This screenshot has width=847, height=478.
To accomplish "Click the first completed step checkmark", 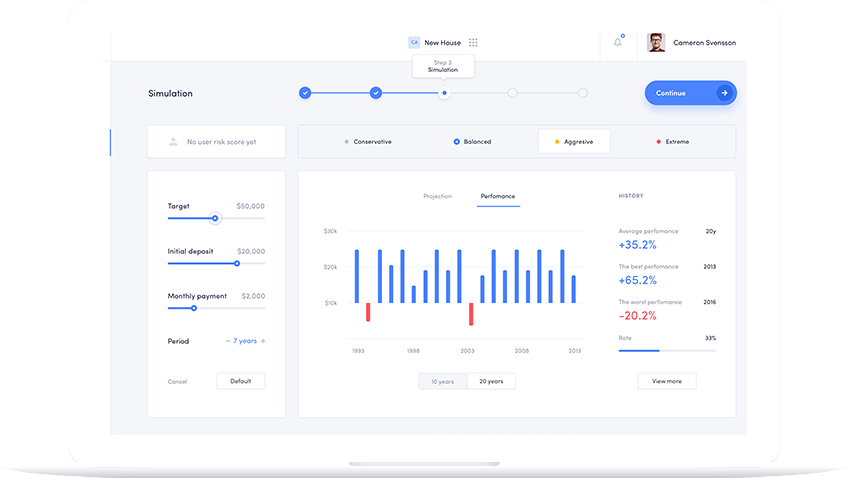I will (305, 93).
